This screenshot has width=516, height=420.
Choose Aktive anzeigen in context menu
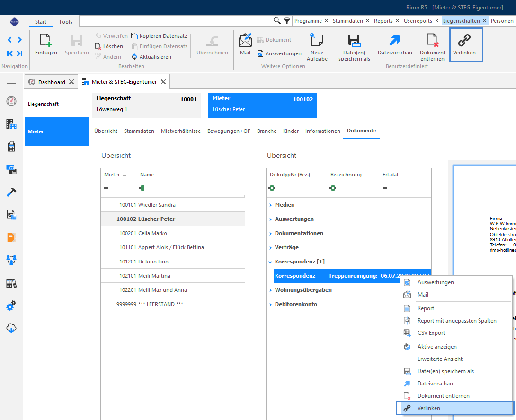pos(456,347)
